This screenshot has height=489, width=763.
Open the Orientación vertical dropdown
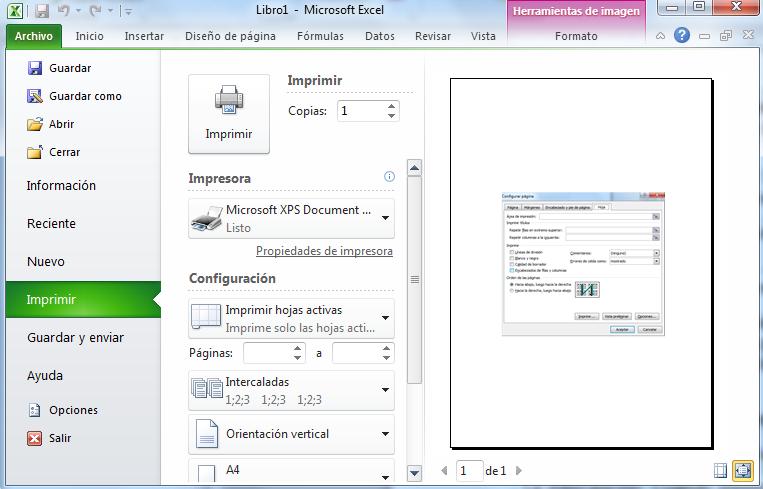(291, 434)
